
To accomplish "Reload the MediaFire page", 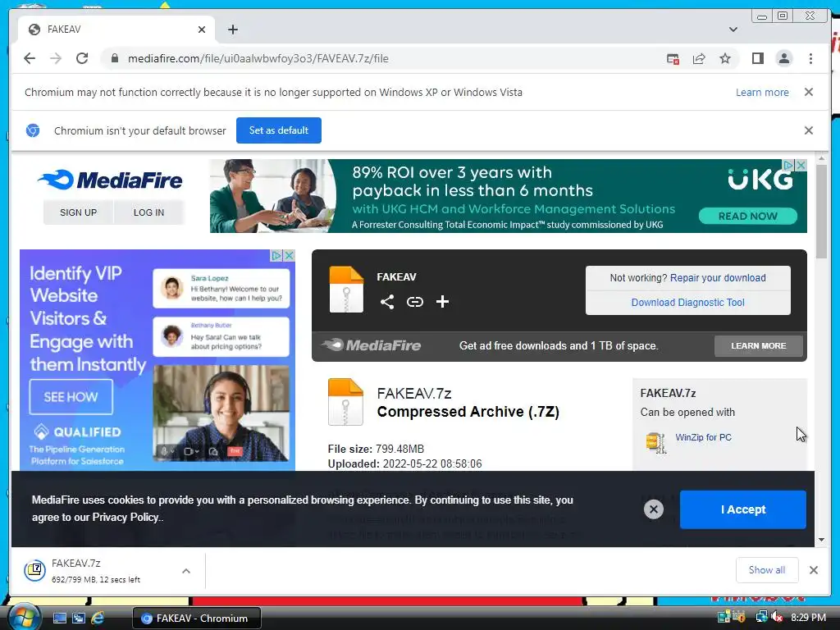I will [82, 58].
